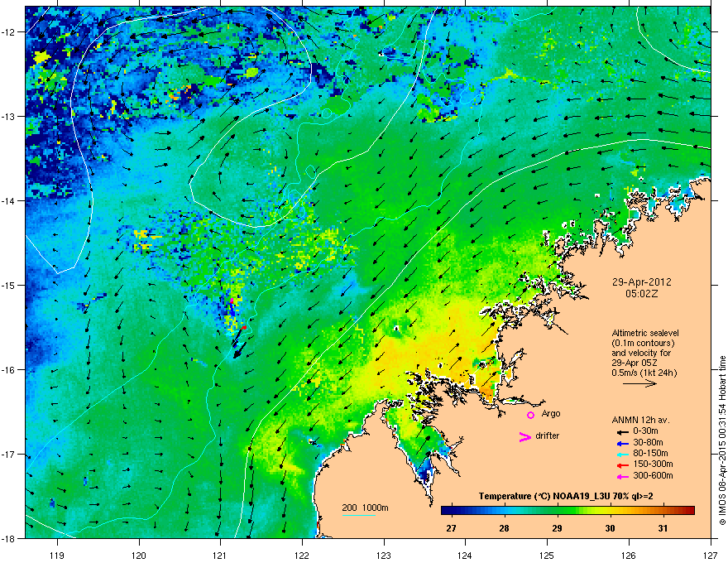Click longitude axis label 122
Screen dimensions: 728x563
(302, 555)
